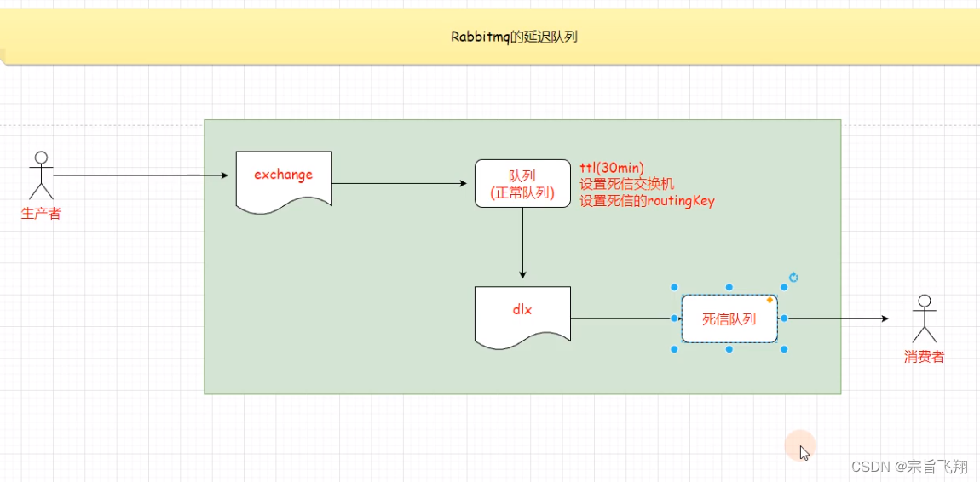The image size is (980, 482).
Task: Click the dlx document shape
Action: click(x=522, y=317)
